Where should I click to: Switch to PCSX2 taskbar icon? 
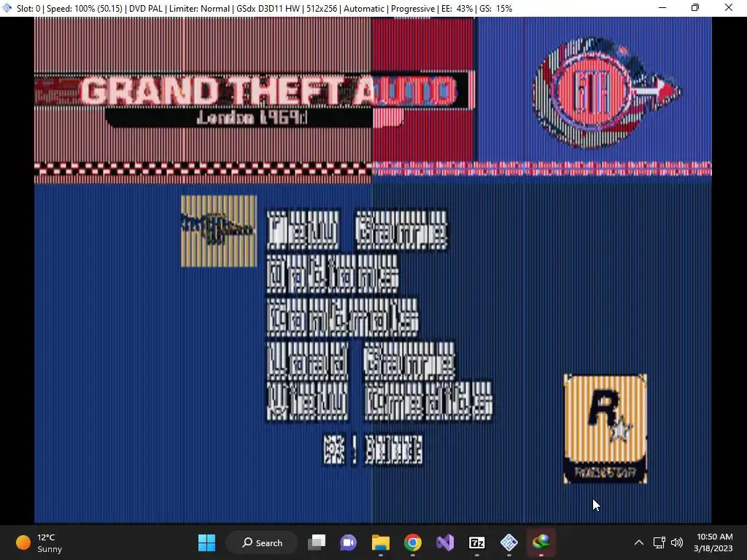pos(509,542)
